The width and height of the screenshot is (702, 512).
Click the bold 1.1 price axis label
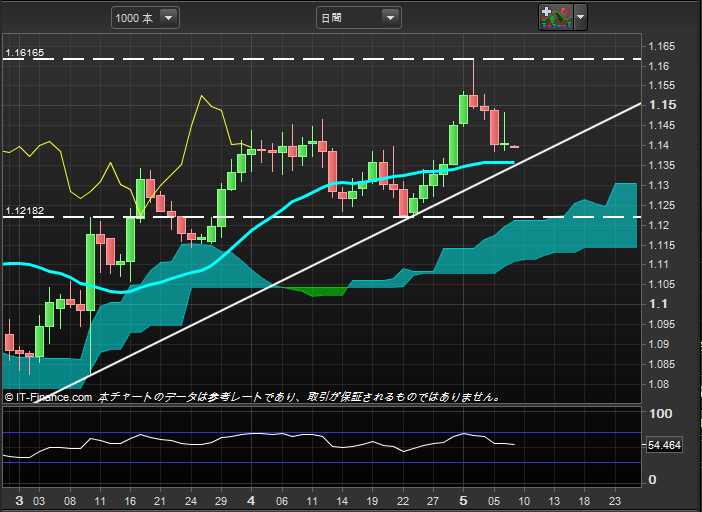coord(658,304)
